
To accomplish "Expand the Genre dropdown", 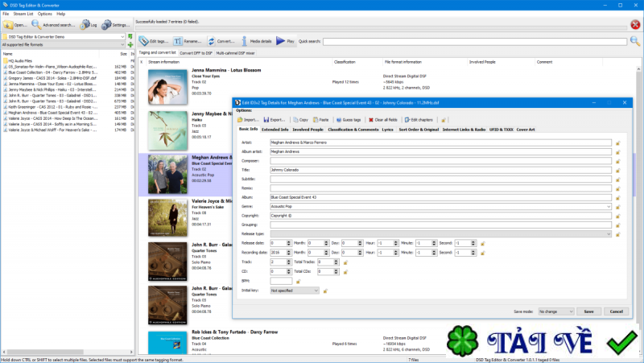I will pos(610,207).
